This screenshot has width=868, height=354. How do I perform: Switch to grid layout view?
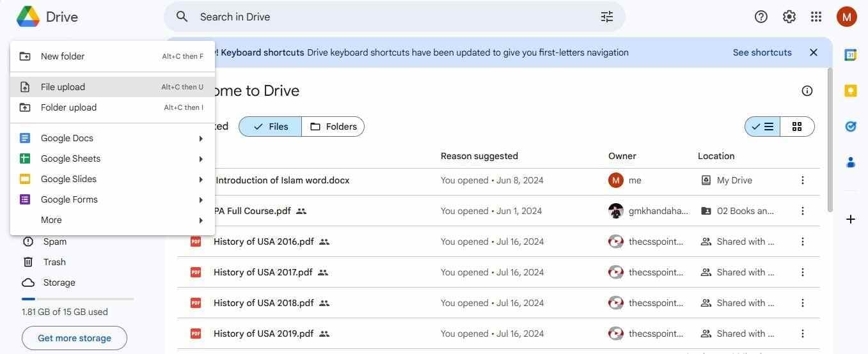(797, 127)
